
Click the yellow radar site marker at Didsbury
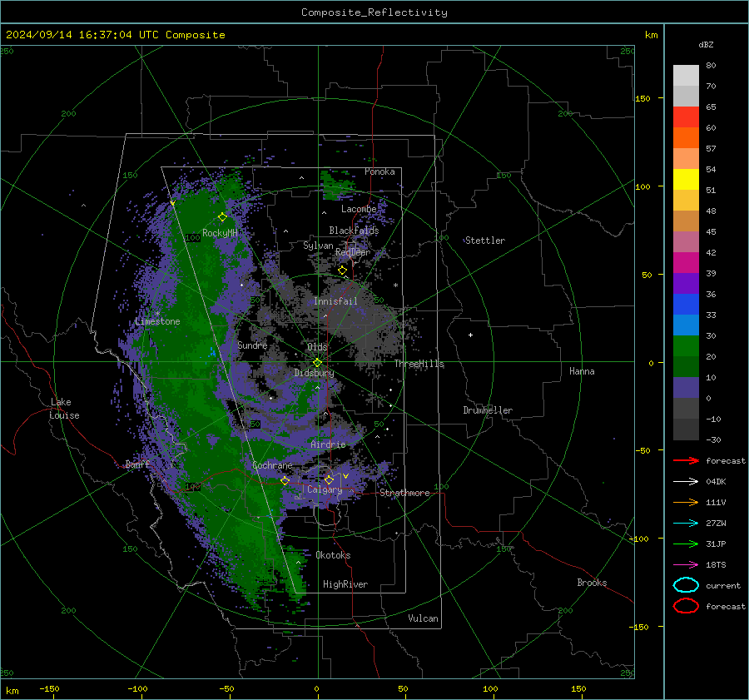pos(317,363)
